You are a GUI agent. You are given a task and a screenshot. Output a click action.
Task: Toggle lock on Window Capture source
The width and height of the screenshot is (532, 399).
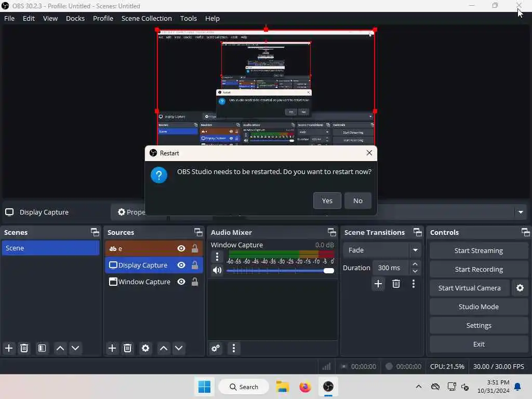coord(195,282)
